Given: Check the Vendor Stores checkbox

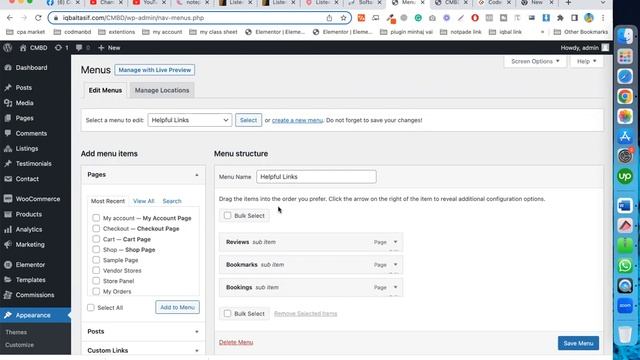Looking at the screenshot, I should (96, 270).
